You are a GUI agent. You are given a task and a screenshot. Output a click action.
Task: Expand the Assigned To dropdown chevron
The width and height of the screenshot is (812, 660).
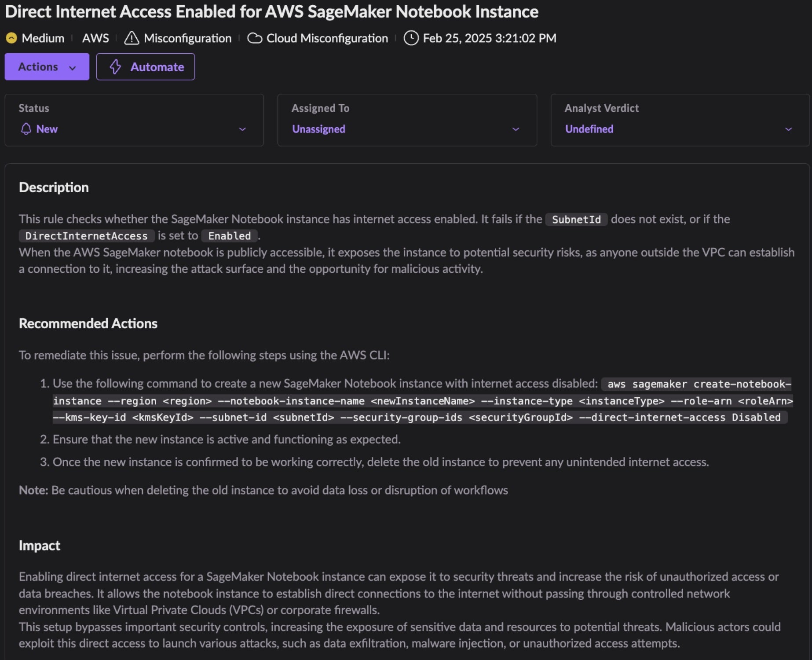pyautogui.click(x=516, y=129)
